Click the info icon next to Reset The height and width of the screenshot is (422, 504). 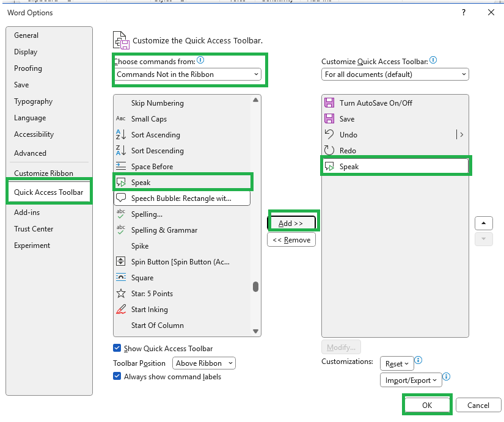click(x=418, y=360)
